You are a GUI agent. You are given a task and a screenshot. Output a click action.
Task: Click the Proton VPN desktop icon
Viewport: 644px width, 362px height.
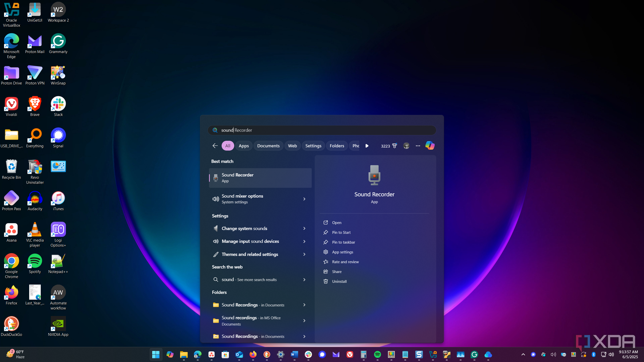[35, 75]
